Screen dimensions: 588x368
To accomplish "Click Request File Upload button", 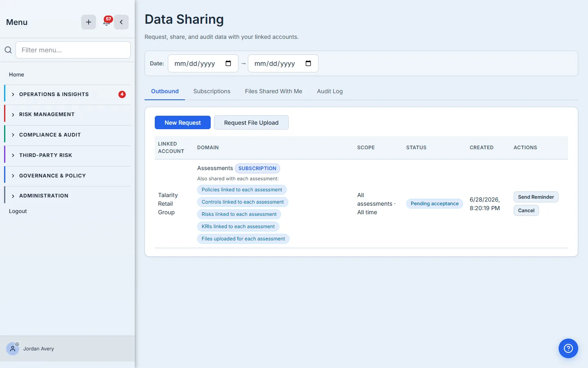I will [x=251, y=123].
